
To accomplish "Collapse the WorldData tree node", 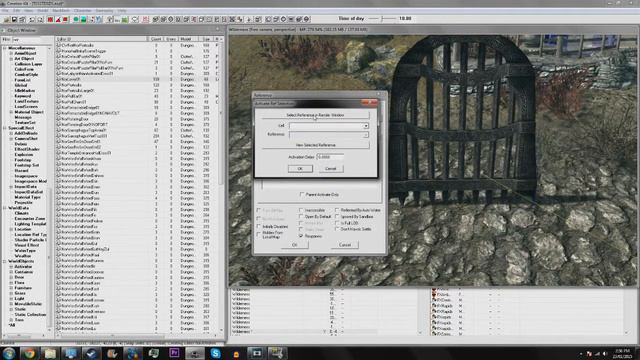I will click(x=5, y=208).
